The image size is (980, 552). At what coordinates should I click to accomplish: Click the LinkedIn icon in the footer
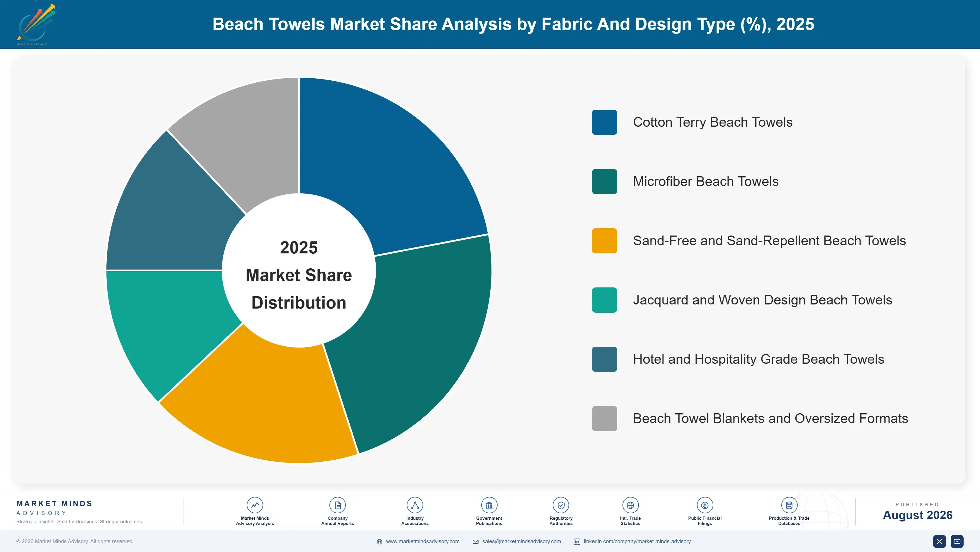(577, 542)
